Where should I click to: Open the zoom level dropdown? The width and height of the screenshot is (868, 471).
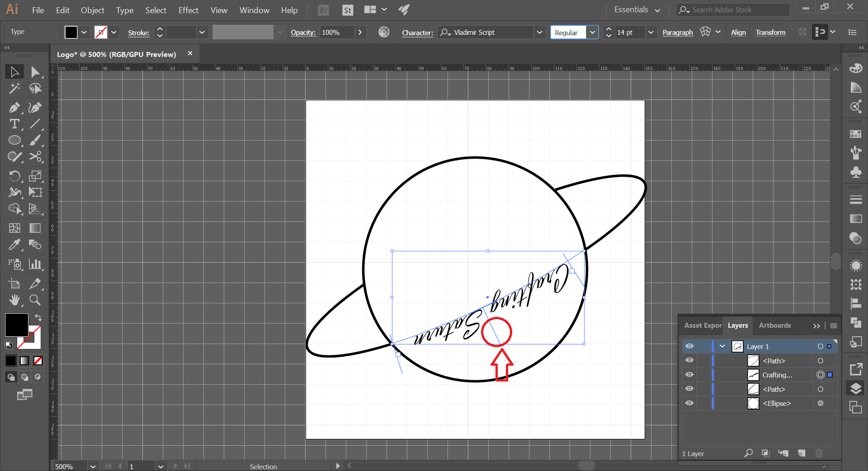93,466
